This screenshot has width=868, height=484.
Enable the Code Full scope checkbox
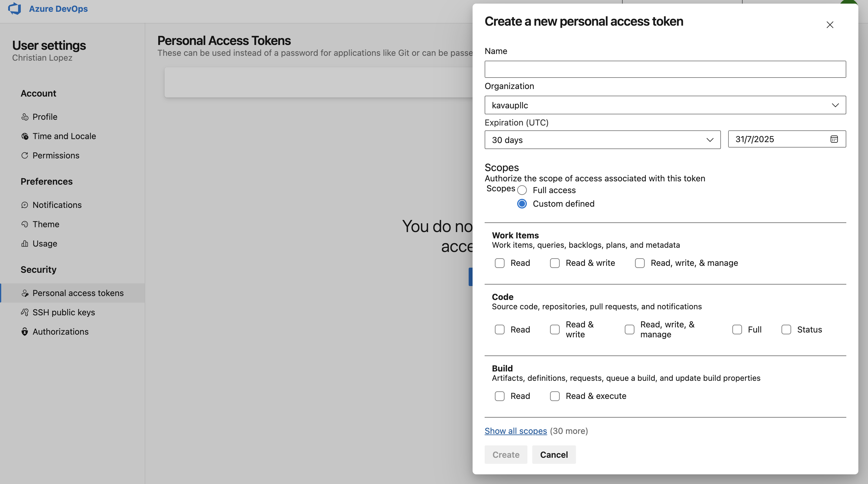coord(737,330)
